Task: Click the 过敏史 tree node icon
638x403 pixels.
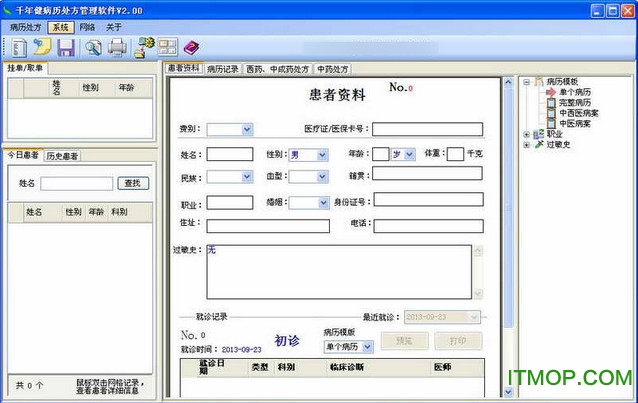Action: coord(539,144)
